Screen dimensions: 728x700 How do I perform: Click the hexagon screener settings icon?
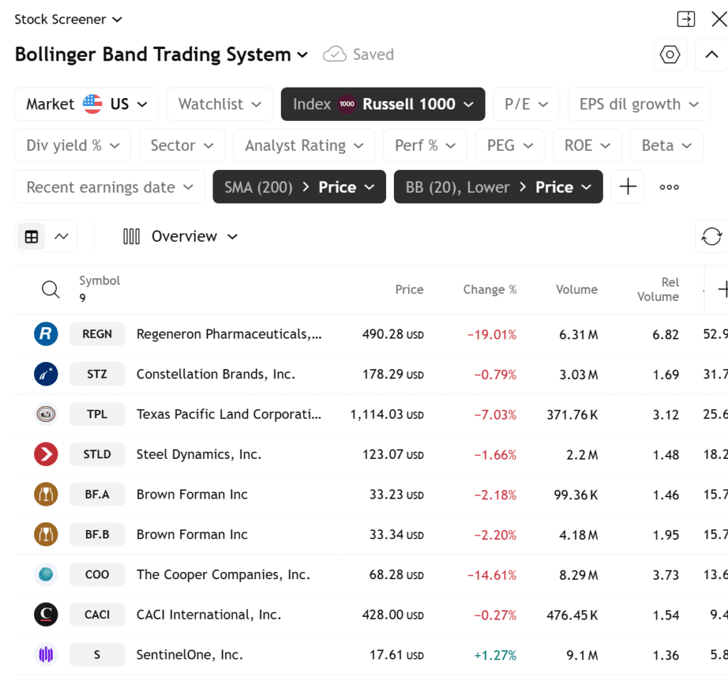[x=670, y=55]
